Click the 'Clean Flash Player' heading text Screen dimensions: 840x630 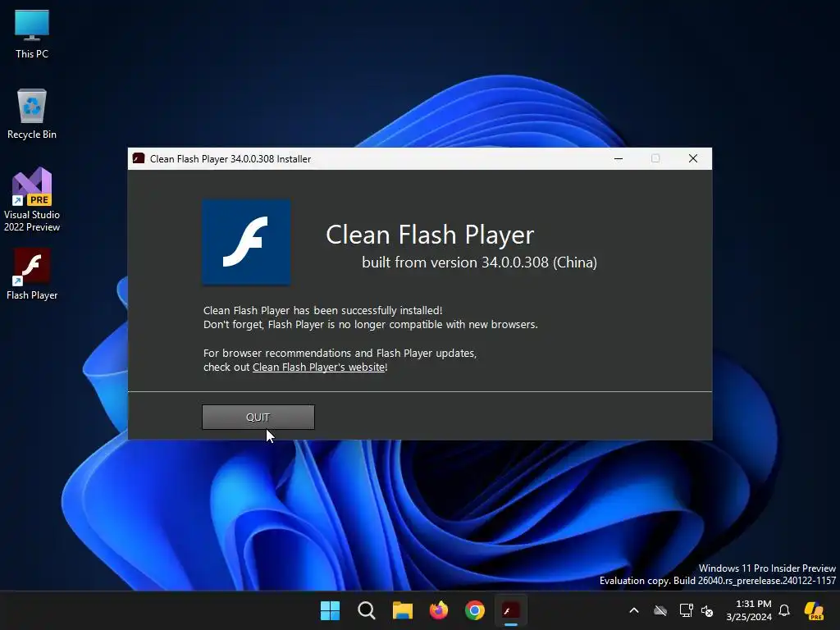click(430, 235)
